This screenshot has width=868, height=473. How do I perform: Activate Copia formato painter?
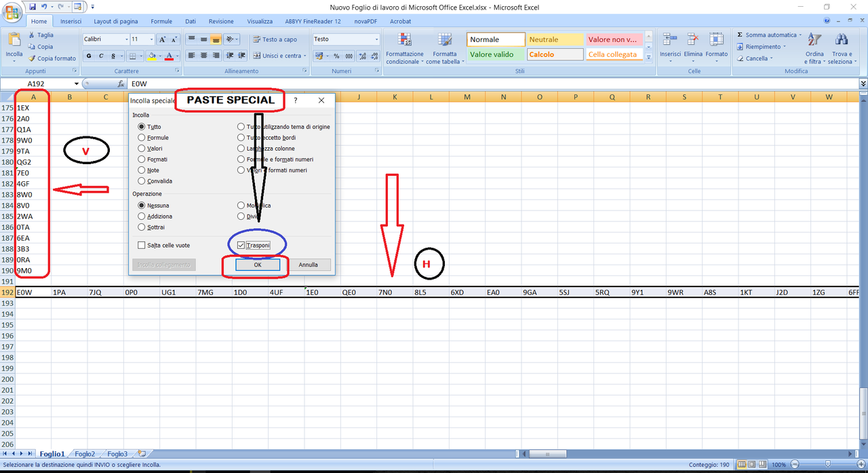(x=52, y=58)
